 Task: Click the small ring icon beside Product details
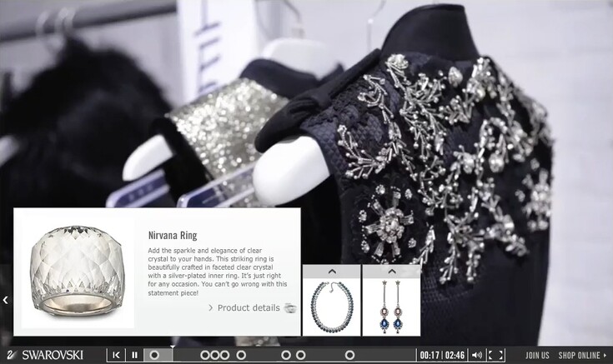[x=289, y=308]
